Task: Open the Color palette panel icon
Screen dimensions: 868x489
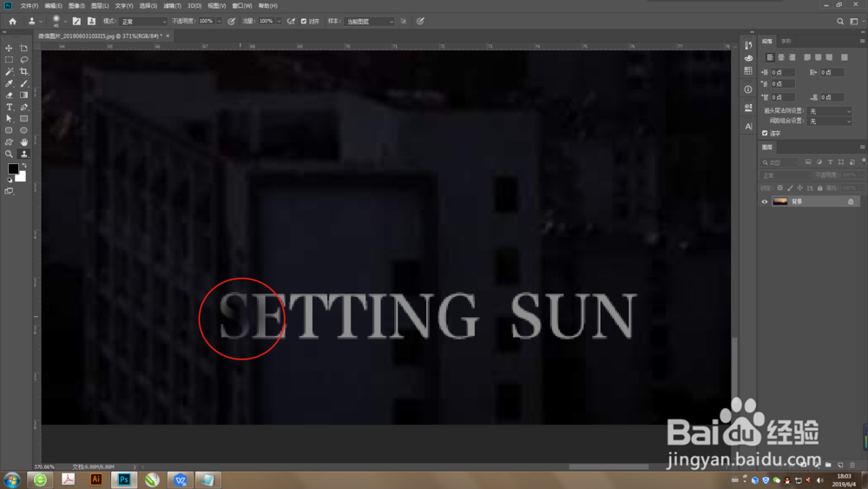Action: pos(748,58)
